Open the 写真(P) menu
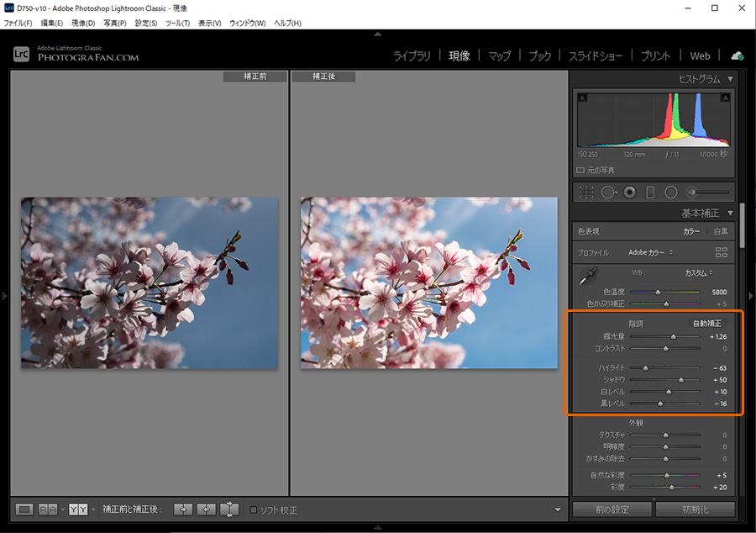The height and width of the screenshot is (533, 756). click(115, 24)
